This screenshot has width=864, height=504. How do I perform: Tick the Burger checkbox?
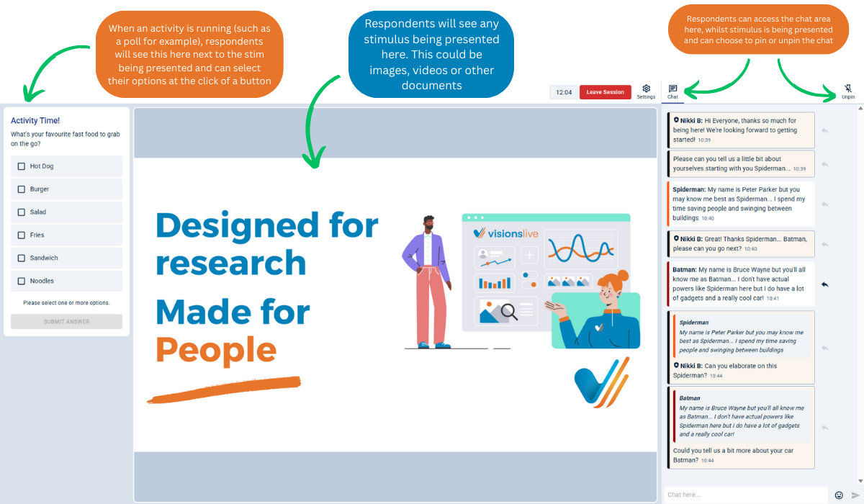pyautogui.click(x=22, y=189)
